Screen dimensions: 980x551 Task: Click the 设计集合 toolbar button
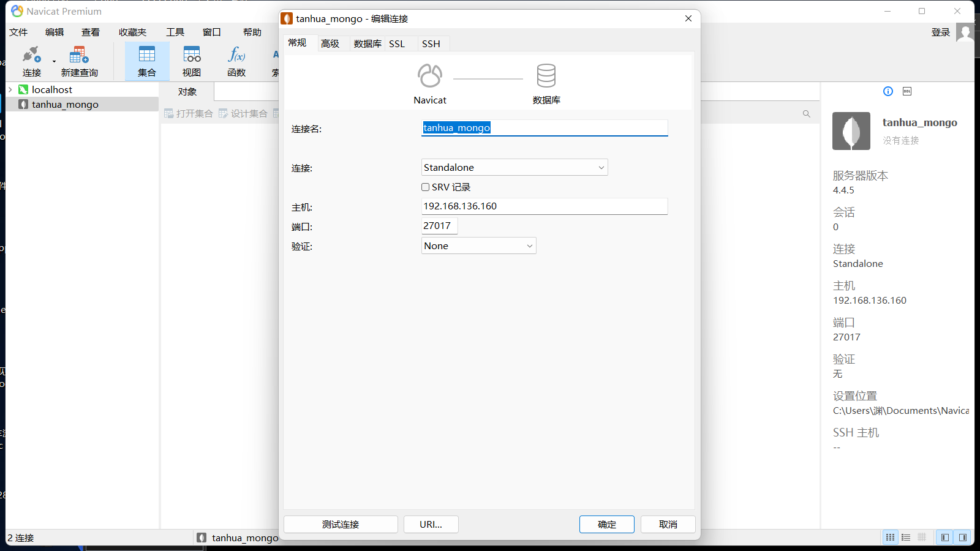point(243,113)
